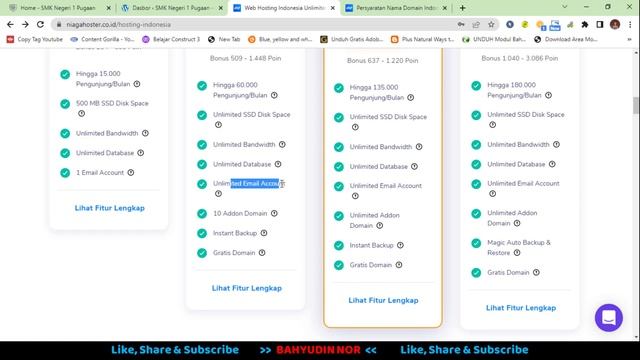The height and width of the screenshot is (360, 640).
Task: Select the Web Hosting Indonesia Unlimited tab
Action: click(284, 8)
